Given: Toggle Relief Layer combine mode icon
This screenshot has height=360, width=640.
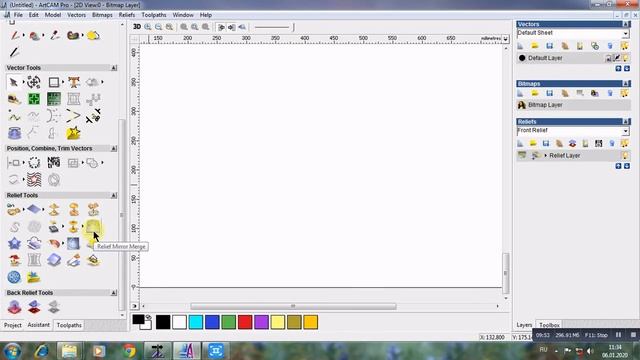Looking at the screenshot, I should (536, 156).
